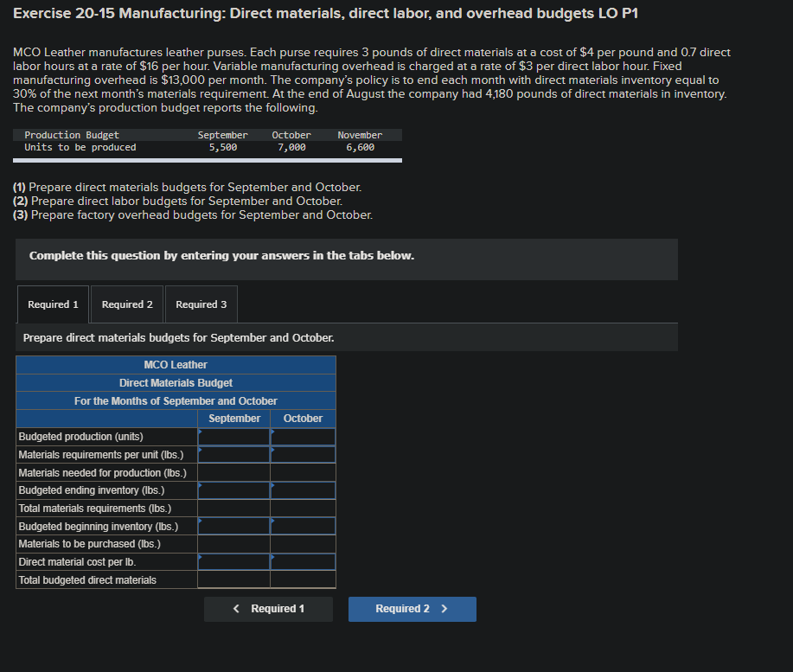Select the Required 1 tab

[52, 304]
